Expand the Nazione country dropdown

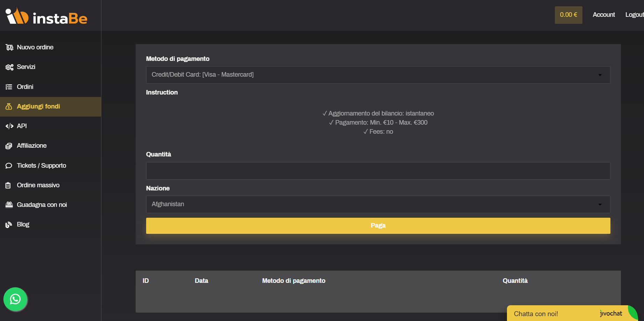pos(378,204)
